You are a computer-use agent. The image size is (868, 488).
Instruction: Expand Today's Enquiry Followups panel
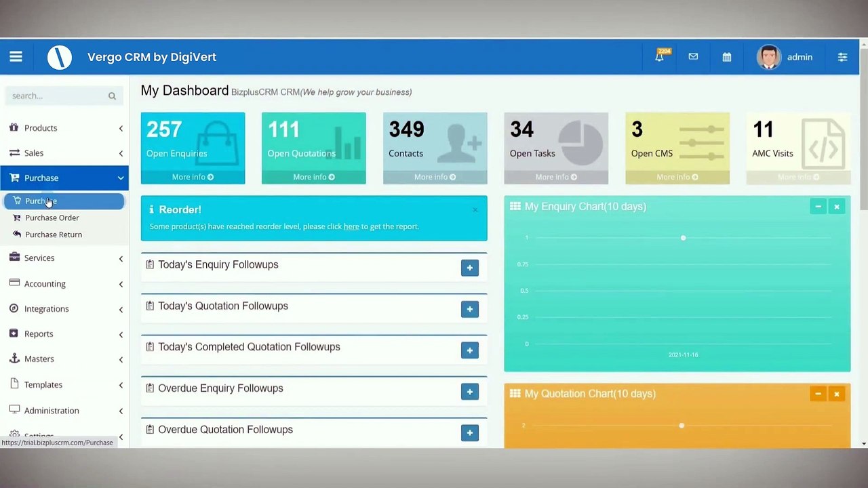(469, 268)
